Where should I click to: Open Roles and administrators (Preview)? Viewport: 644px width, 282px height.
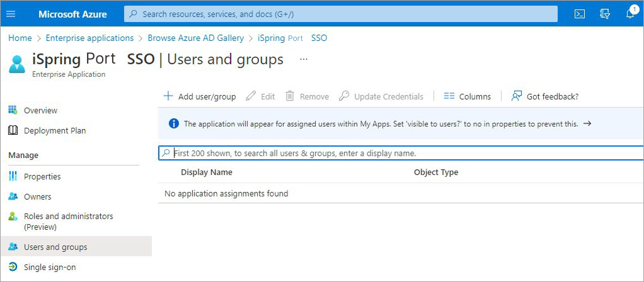coord(68,221)
